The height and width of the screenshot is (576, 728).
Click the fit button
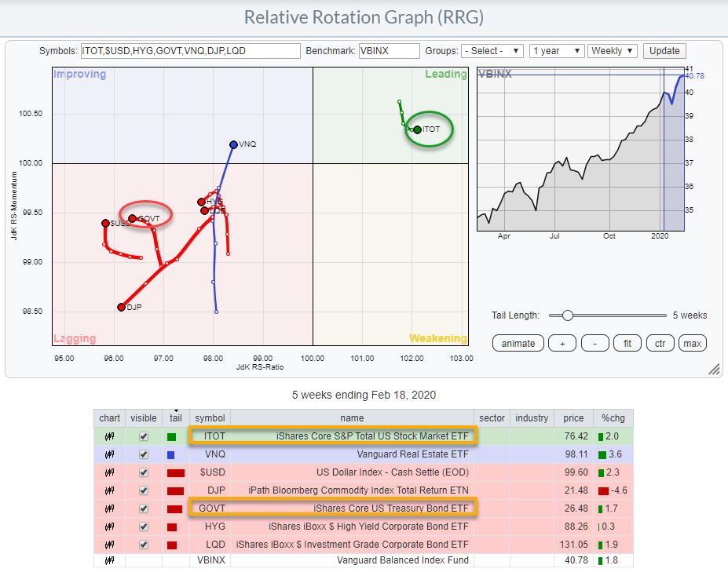[x=627, y=344]
